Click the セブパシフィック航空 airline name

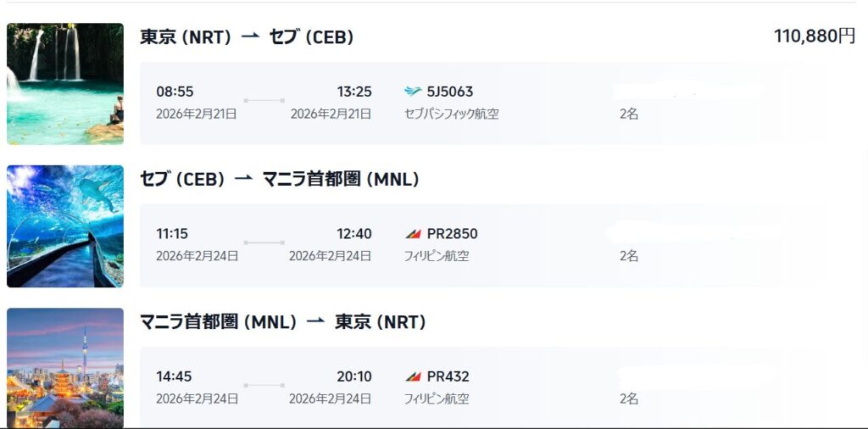coord(452,114)
